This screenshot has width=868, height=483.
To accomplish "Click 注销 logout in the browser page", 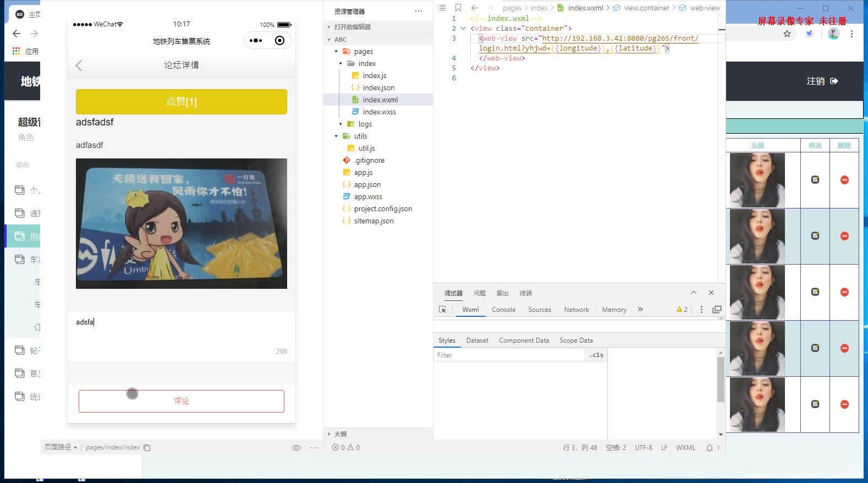I will tap(822, 81).
